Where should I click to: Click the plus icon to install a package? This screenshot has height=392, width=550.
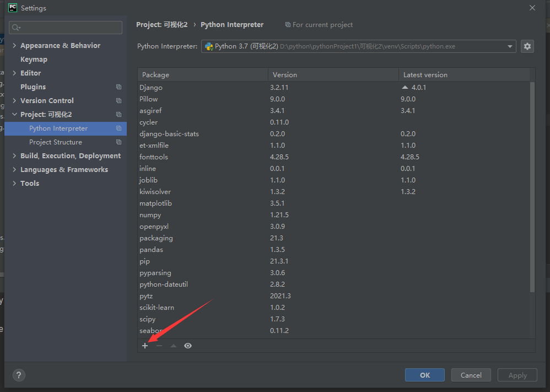[x=145, y=345]
